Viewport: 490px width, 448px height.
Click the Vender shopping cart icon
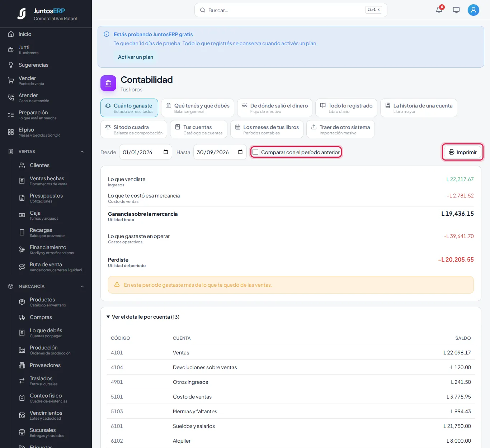pyautogui.click(x=11, y=81)
